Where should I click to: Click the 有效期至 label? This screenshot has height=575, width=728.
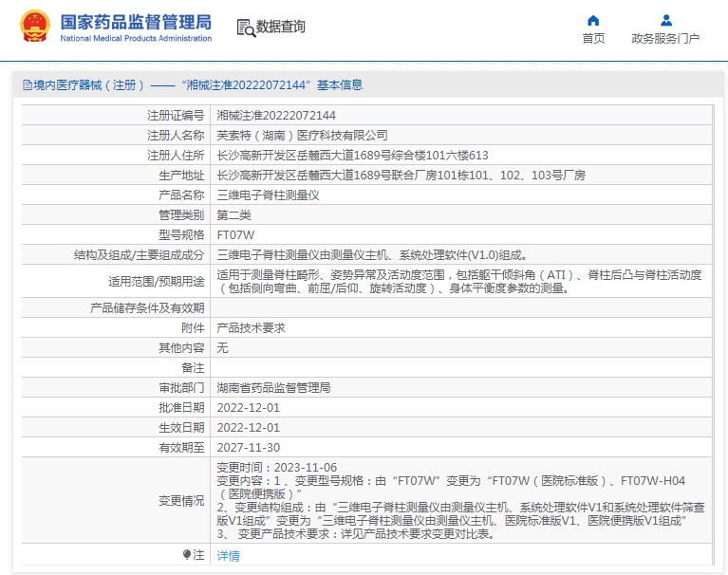click(x=181, y=447)
